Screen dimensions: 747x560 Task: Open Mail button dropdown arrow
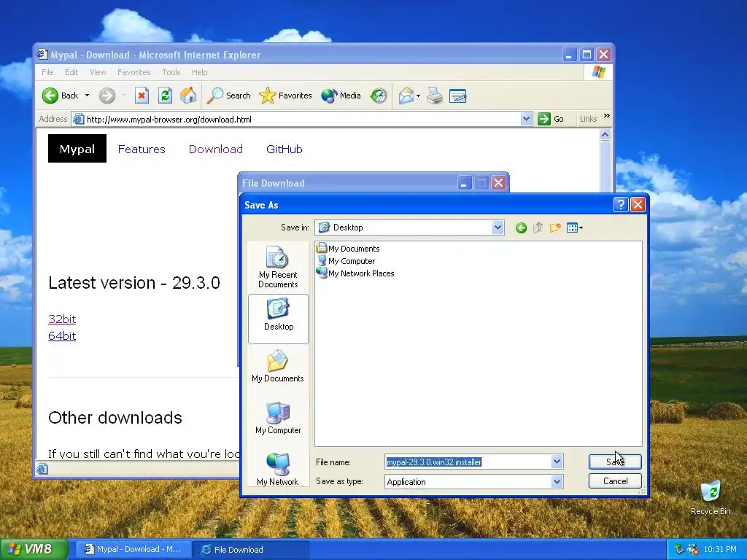pyautogui.click(x=418, y=96)
